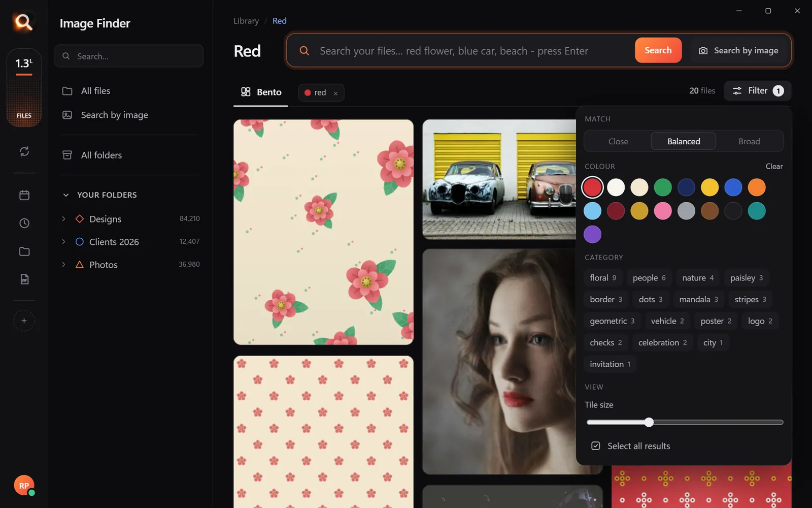Image resolution: width=812 pixels, height=508 pixels.
Task: Expand the Clients 2026 folder
Action: 64,242
